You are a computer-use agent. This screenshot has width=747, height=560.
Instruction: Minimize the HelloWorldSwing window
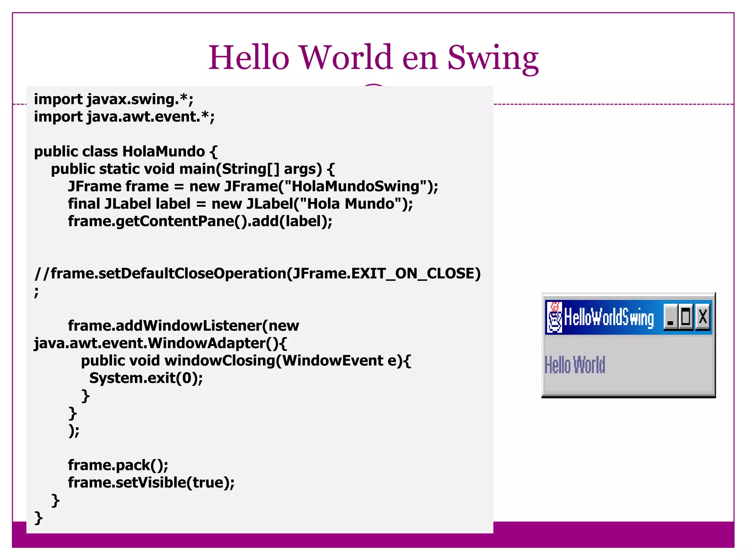670,317
